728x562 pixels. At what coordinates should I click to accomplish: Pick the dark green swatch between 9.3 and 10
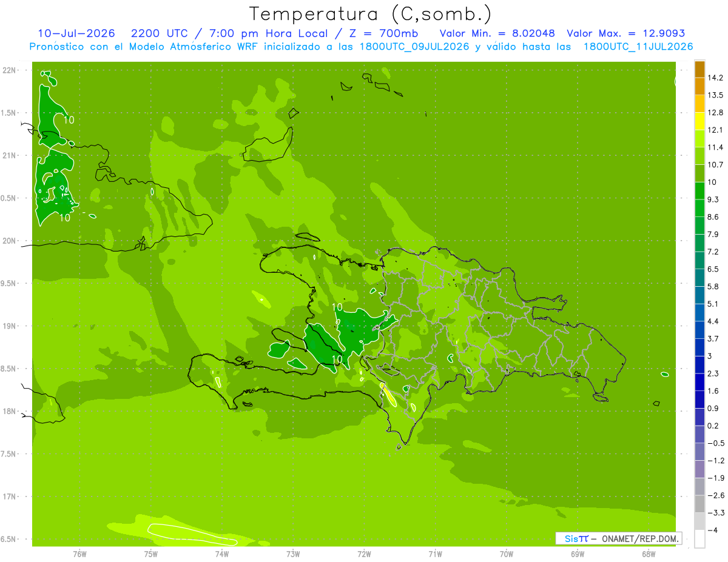[x=699, y=191]
